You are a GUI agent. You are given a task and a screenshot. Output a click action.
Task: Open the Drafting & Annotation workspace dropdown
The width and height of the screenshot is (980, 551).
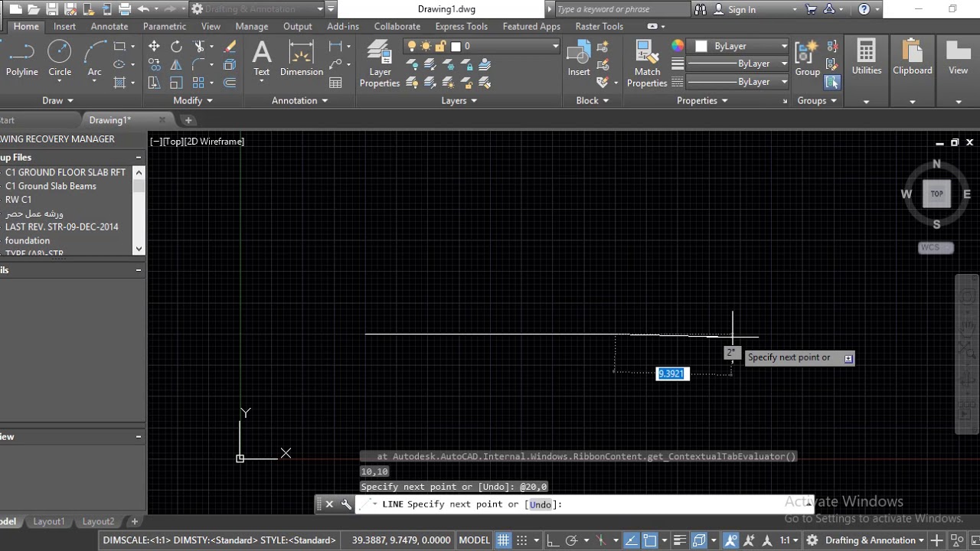click(x=258, y=9)
